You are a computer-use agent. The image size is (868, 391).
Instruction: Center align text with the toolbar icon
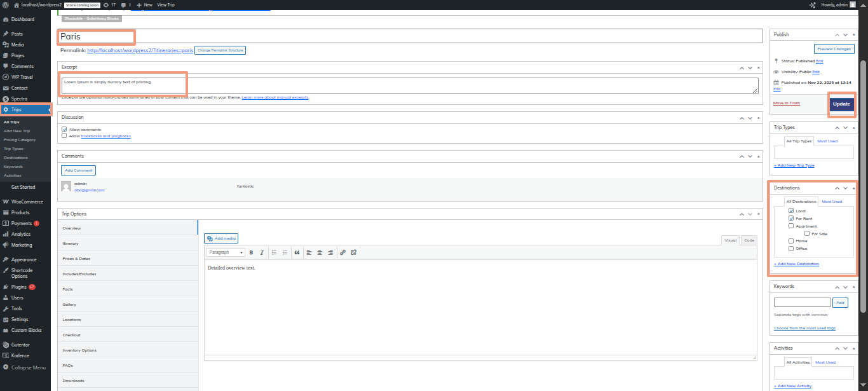coord(320,252)
